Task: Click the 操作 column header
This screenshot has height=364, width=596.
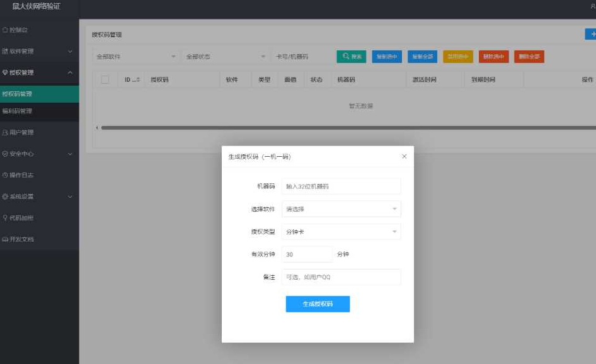Action: [x=587, y=79]
